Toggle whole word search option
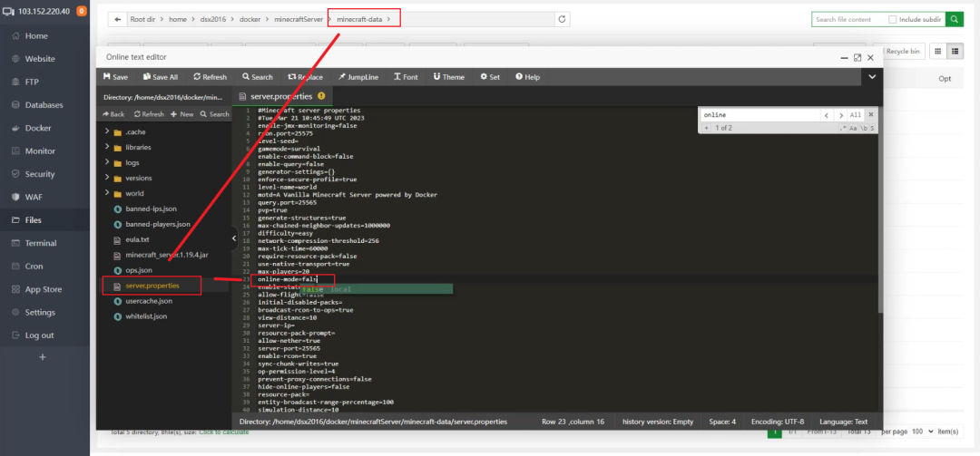The height and width of the screenshot is (456, 980). pos(863,128)
